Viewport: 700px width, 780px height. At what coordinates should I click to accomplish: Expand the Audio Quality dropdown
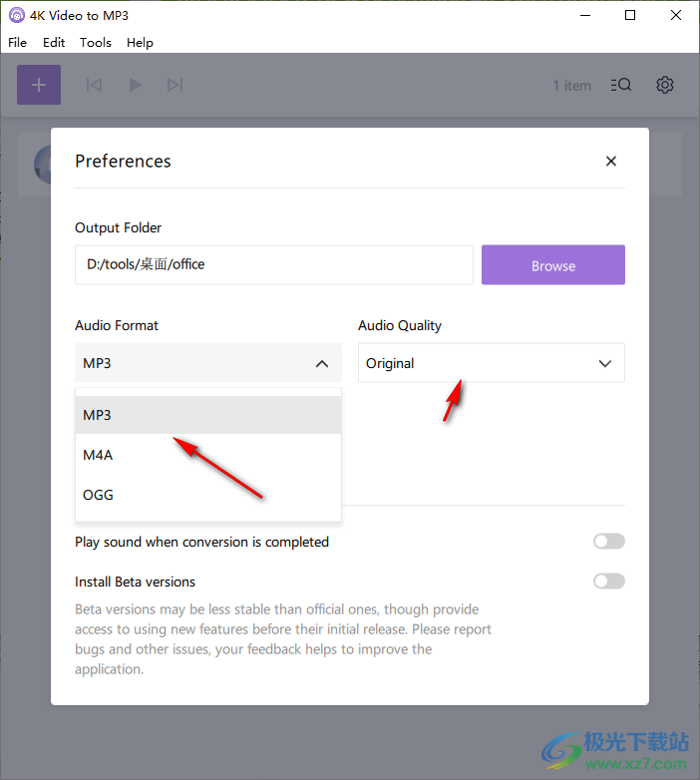(x=492, y=363)
